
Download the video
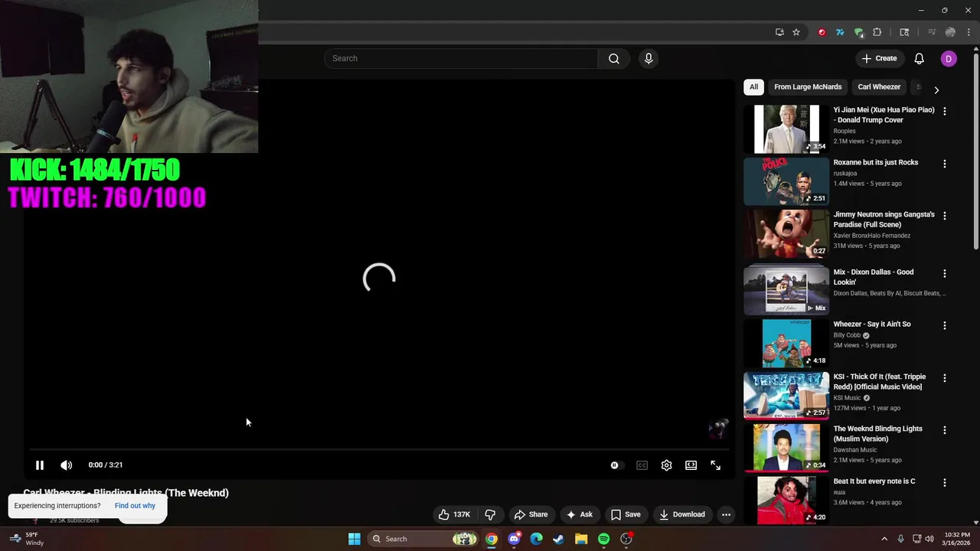pyautogui.click(x=682, y=514)
